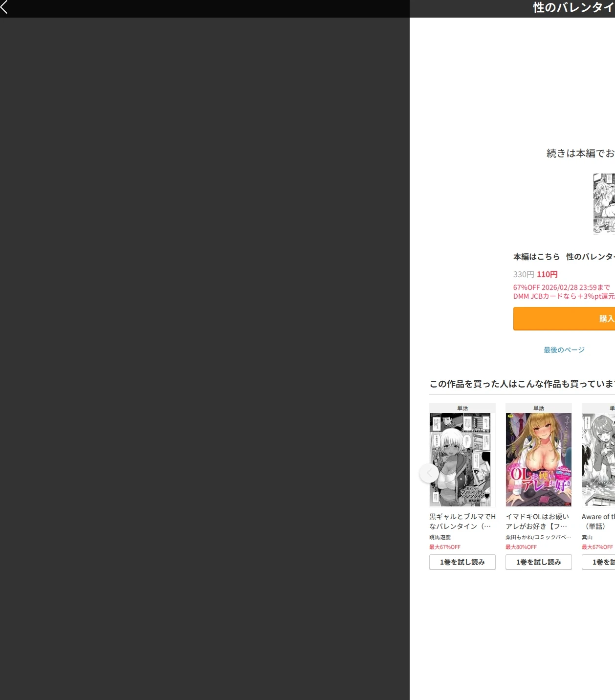Click 1巻を試し読み under 粟田もかね item
This screenshot has height=700, width=615.
click(x=539, y=562)
